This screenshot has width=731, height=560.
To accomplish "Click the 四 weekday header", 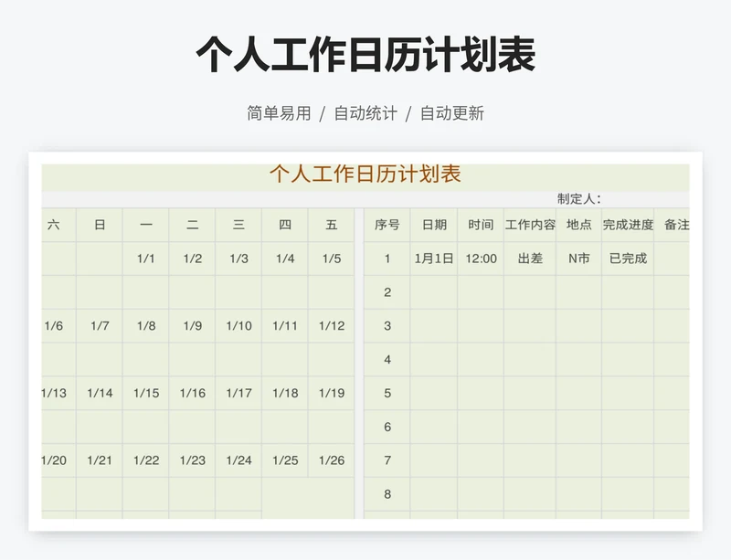I will pos(285,225).
